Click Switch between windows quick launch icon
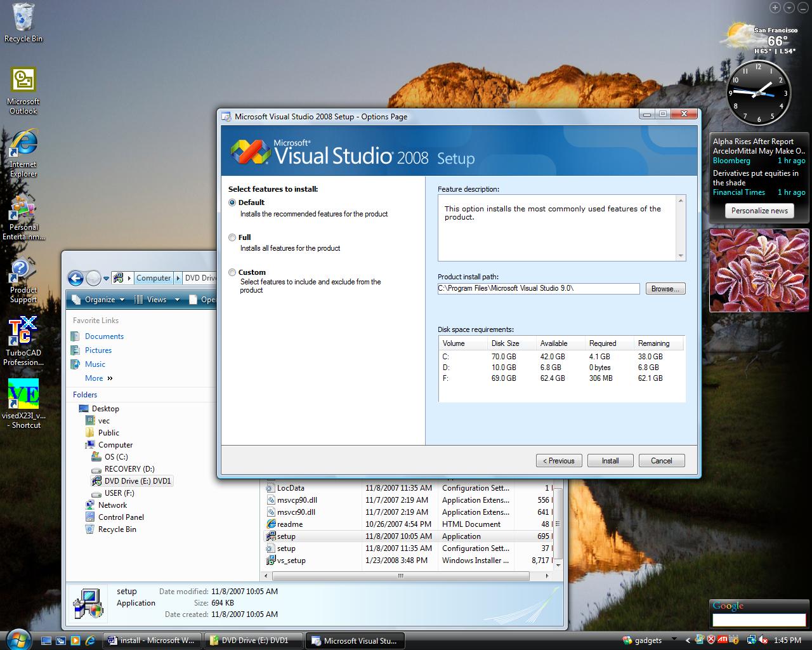 tap(60, 640)
